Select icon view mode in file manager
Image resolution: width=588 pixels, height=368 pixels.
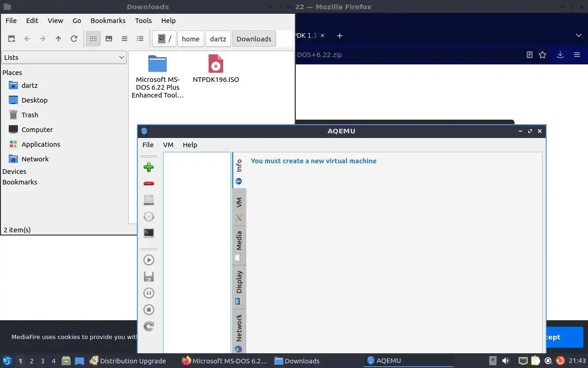93,39
